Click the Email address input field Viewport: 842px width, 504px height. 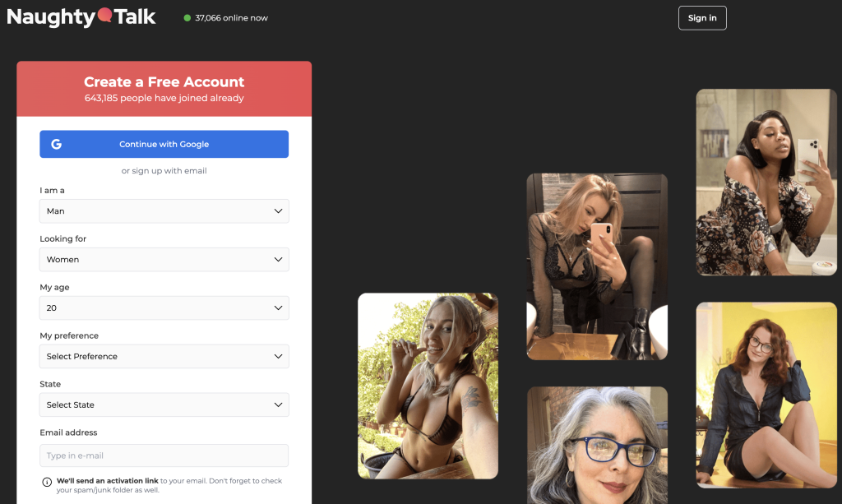[164, 455]
